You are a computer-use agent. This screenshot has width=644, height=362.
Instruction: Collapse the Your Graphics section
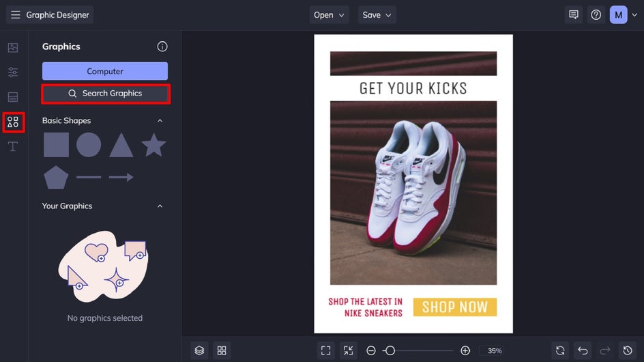point(160,206)
